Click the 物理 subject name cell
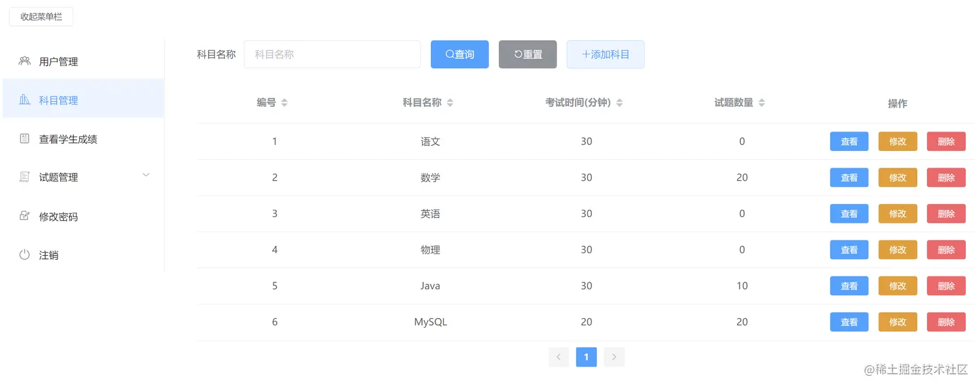Viewport: 980px width, 388px height. (430, 249)
